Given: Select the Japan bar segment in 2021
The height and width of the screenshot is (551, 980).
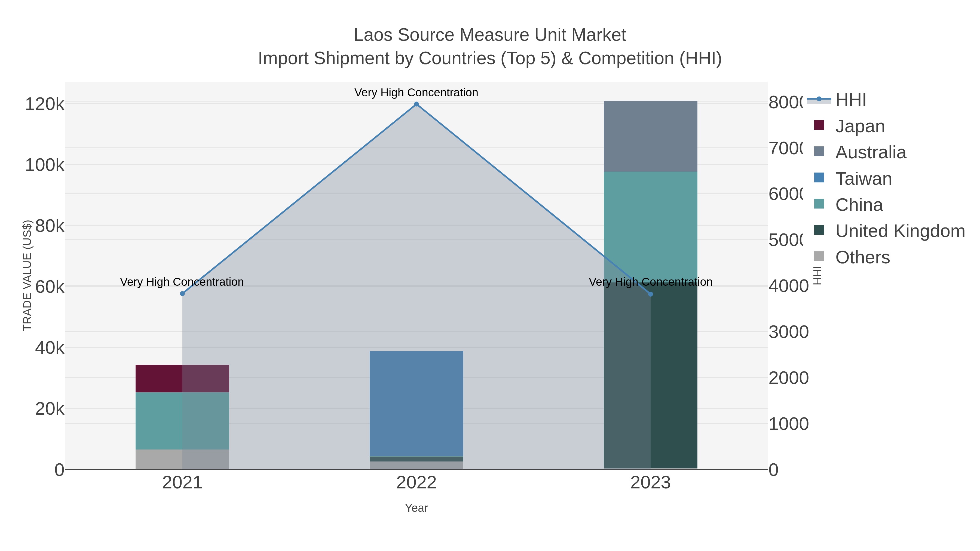Looking at the screenshot, I should click(x=182, y=378).
